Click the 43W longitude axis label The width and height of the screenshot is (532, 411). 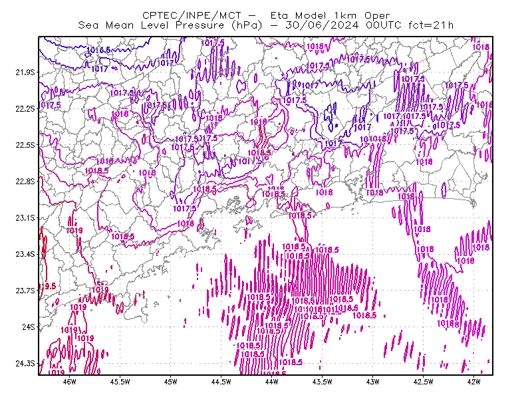pos(373,382)
